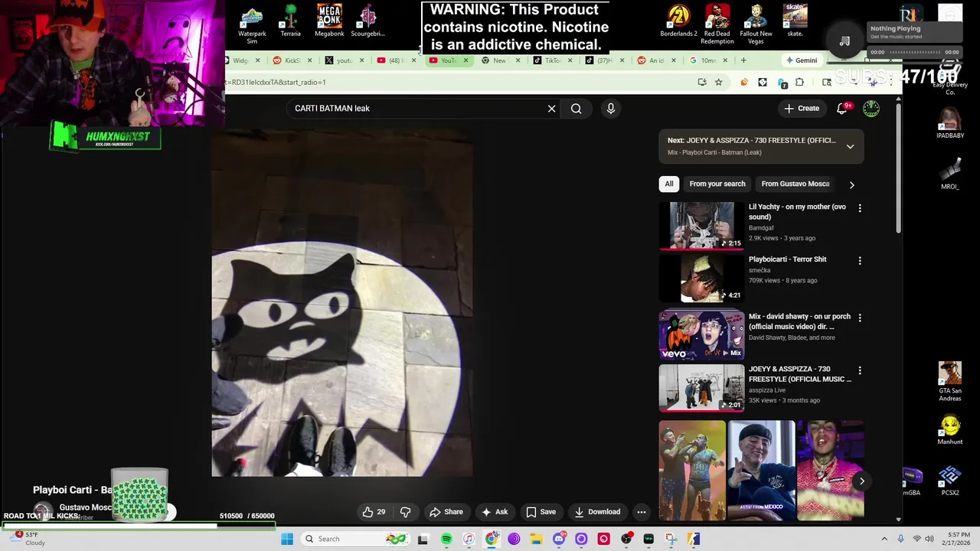
Task: Open a new browser tab with plus
Action: click(x=743, y=60)
